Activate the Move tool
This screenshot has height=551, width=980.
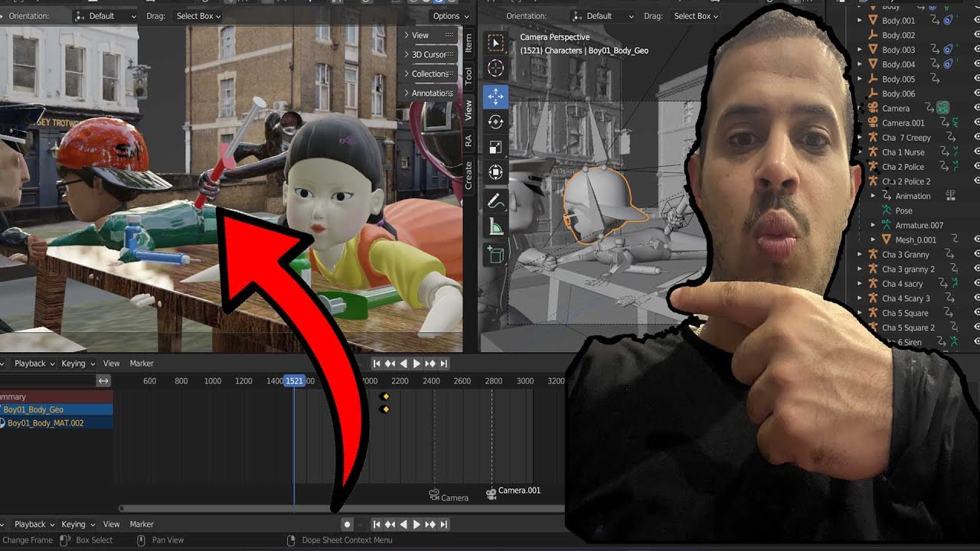[x=495, y=96]
